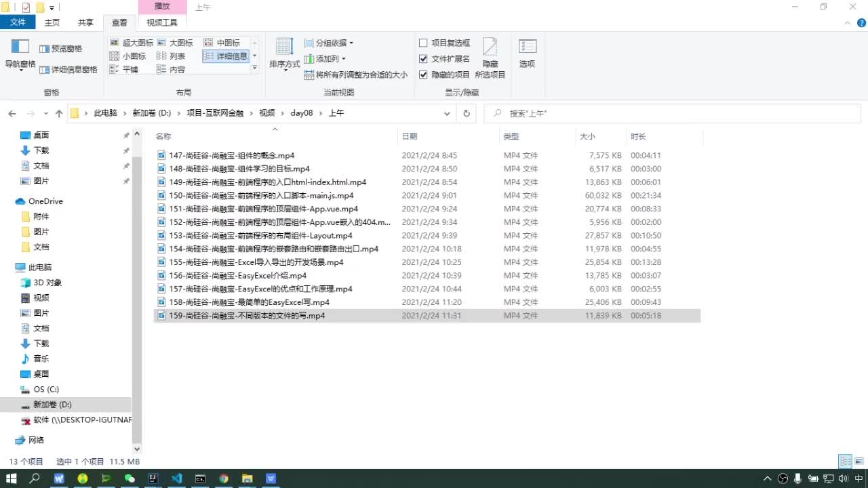
Task: Open Quick Access Toolbar customize dropdown
Action: point(52,7)
